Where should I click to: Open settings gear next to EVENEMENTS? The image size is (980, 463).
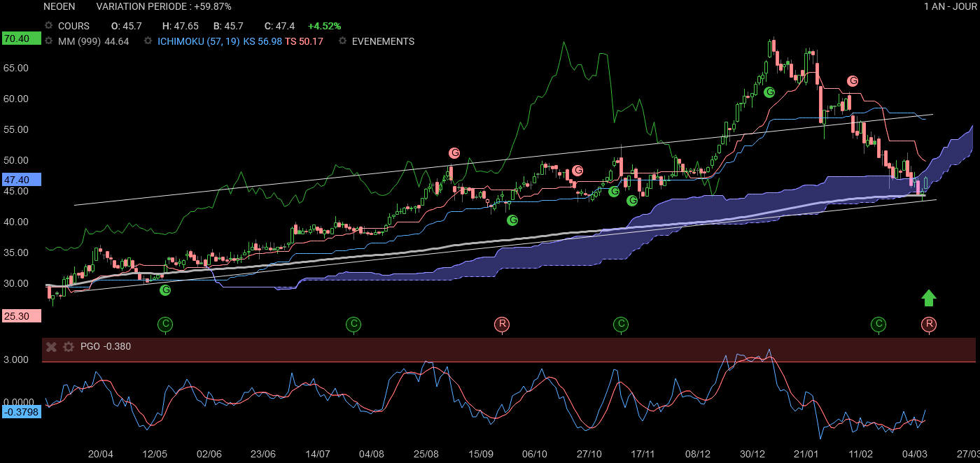(342, 41)
